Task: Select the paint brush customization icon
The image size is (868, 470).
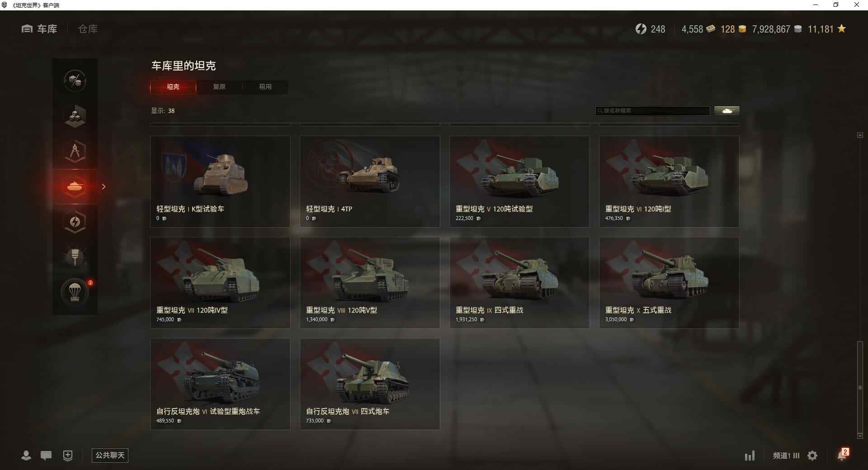Action: [75, 257]
